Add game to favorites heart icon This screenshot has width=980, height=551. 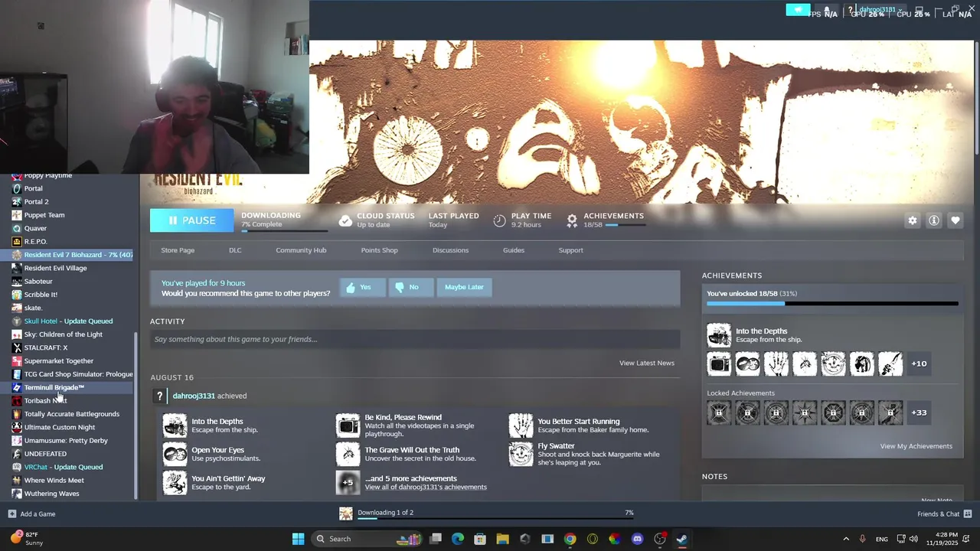click(x=955, y=220)
